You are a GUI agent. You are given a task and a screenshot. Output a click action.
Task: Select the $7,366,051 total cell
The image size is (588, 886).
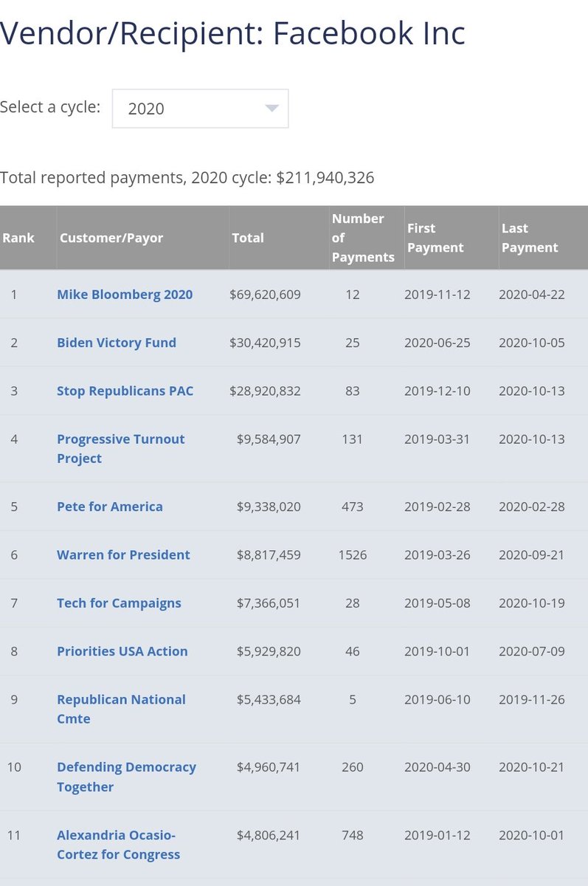point(269,602)
